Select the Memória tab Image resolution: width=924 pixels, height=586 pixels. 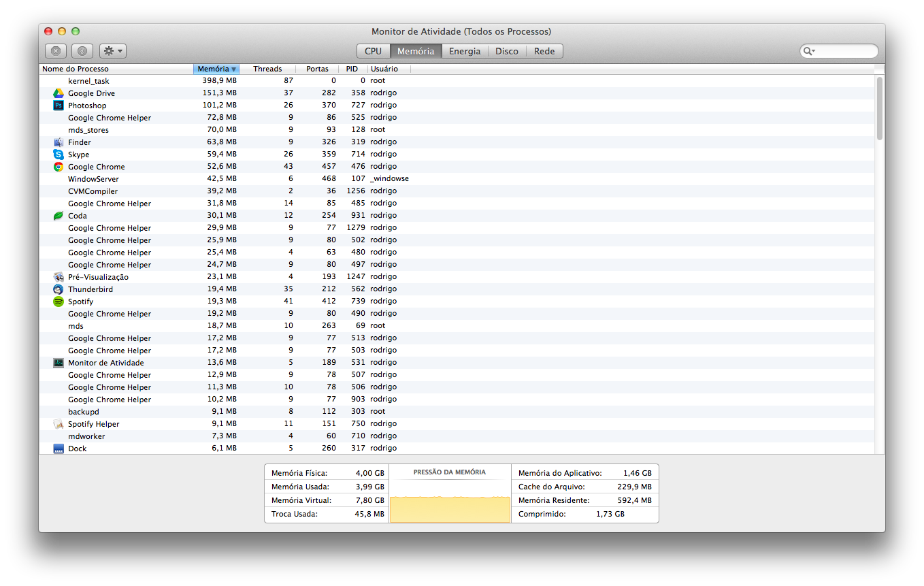[416, 51]
